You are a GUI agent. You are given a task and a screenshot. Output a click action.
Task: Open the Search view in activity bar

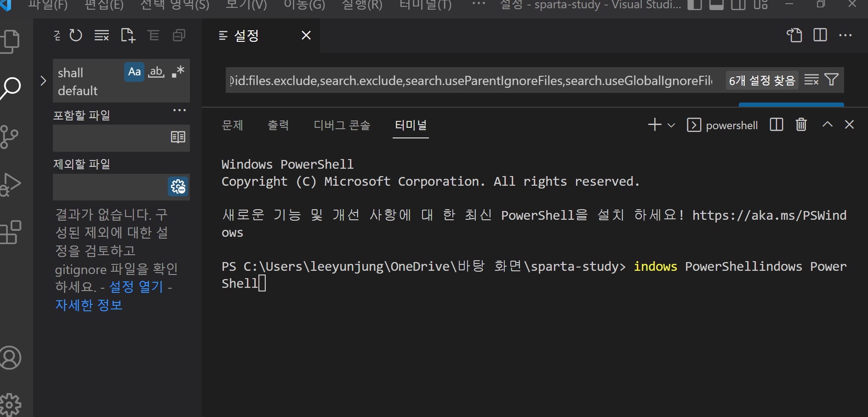coord(10,88)
